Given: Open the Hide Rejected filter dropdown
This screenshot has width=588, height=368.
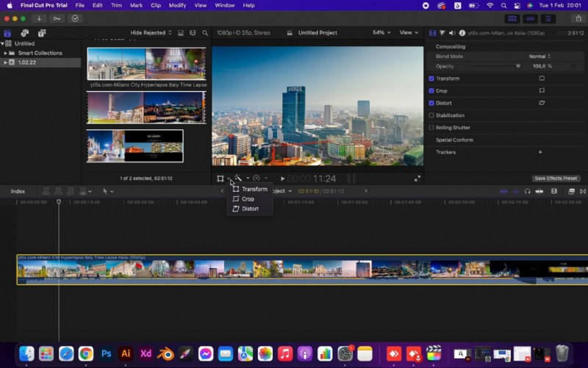Looking at the screenshot, I should coord(151,33).
